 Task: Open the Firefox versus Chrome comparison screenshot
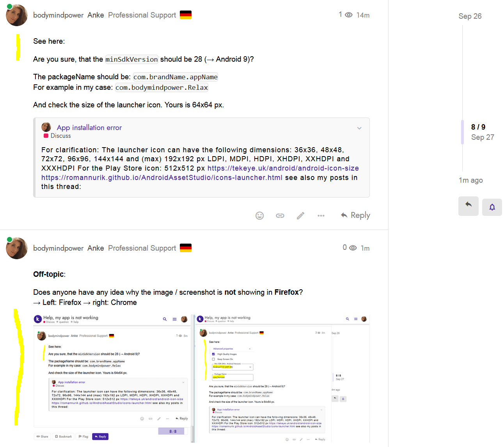click(x=201, y=378)
